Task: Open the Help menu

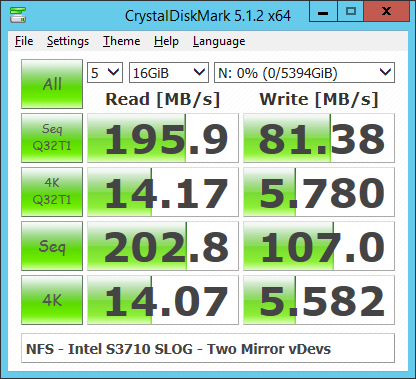Action: (x=166, y=41)
